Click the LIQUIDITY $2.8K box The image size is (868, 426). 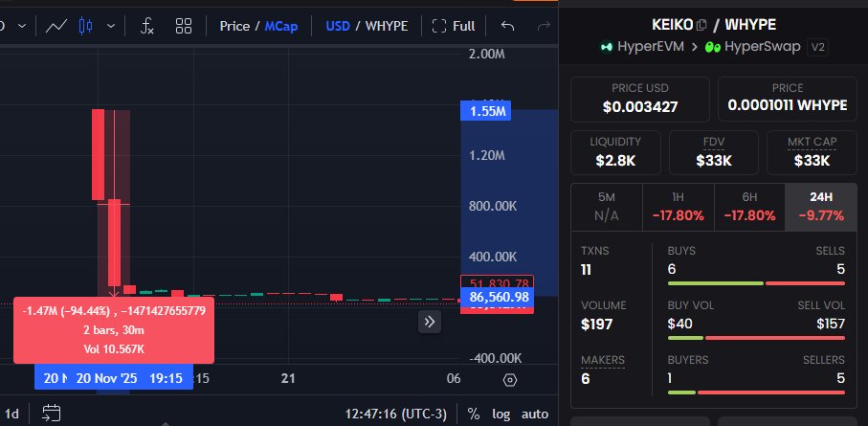click(615, 152)
